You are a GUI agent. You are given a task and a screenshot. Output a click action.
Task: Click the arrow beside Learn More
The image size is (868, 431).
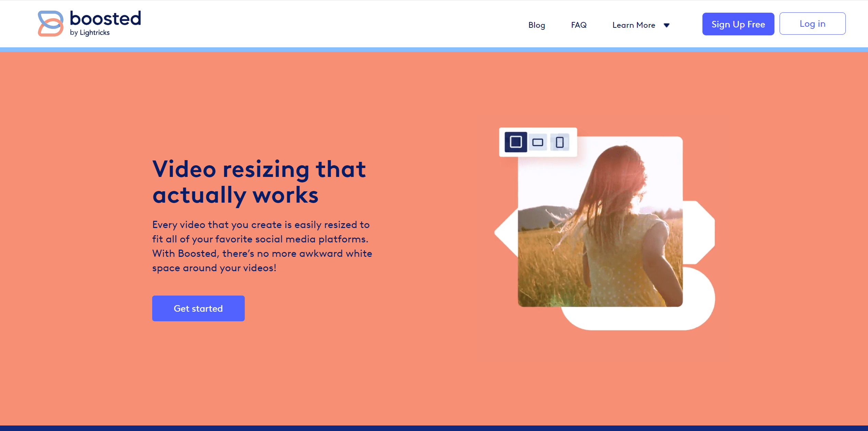(666, 25)
